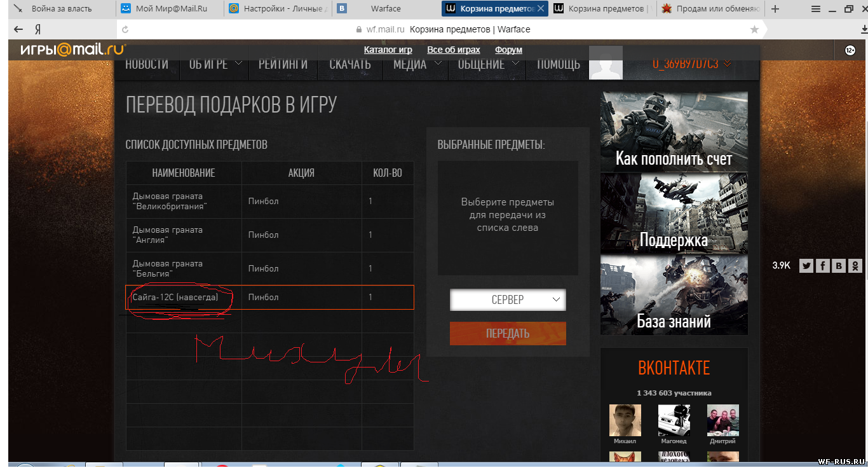The width and height of the screenshot is (868, 468).
Task: Switch to the Настройки - Личные tab
Action: point(278,9)
